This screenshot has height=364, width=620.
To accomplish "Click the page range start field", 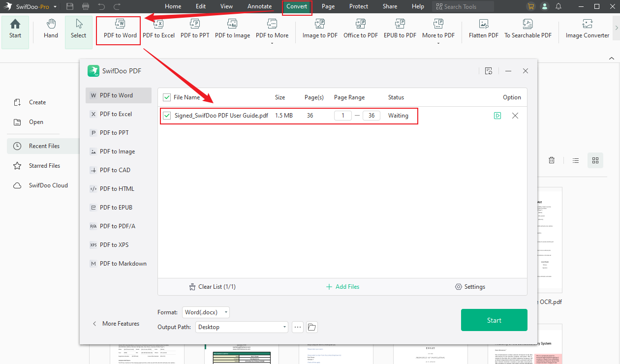I will click(x=343, y=116).
